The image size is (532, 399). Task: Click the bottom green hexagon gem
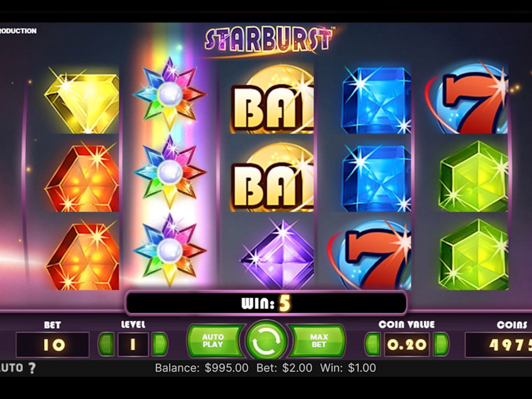[x=474, y=254]
